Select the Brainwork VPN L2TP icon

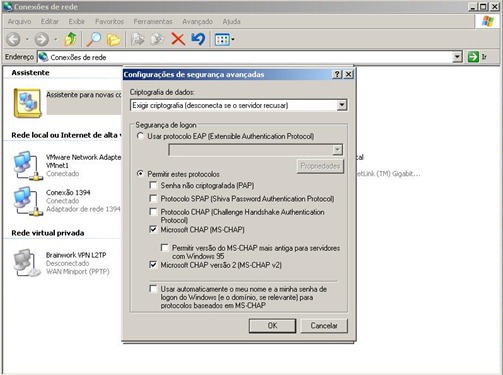27,263
